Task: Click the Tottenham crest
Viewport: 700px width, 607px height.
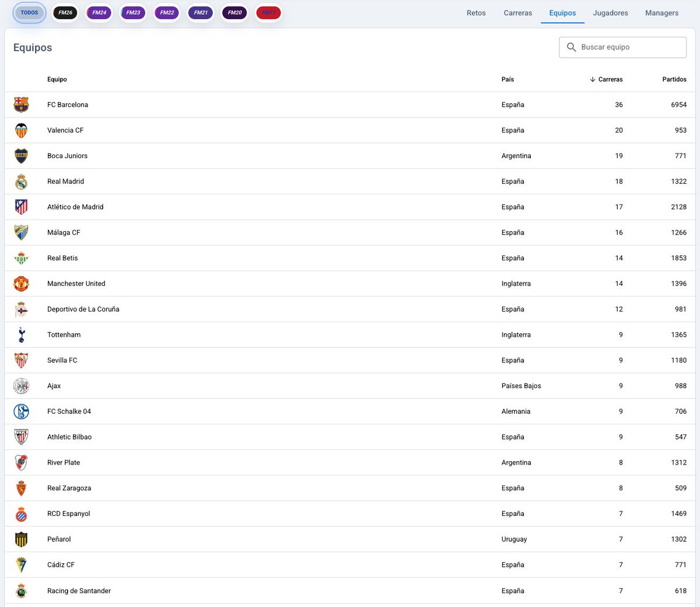Action: 21,334
